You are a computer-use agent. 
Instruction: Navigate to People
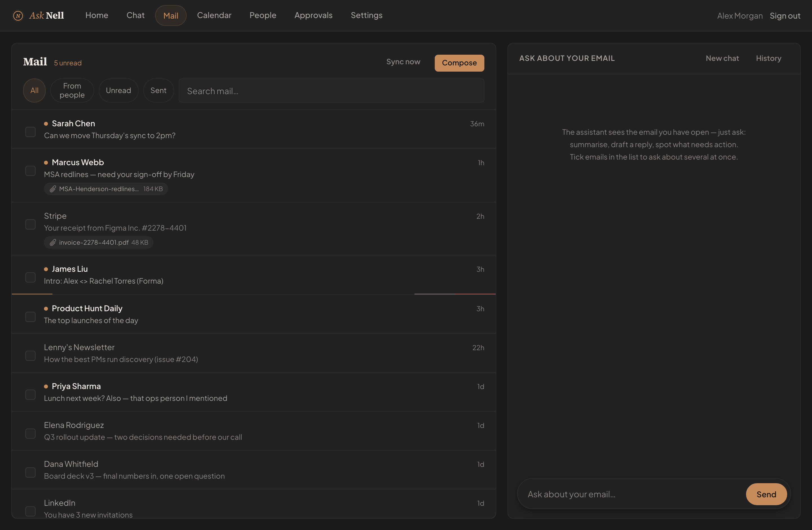(263, 15)
